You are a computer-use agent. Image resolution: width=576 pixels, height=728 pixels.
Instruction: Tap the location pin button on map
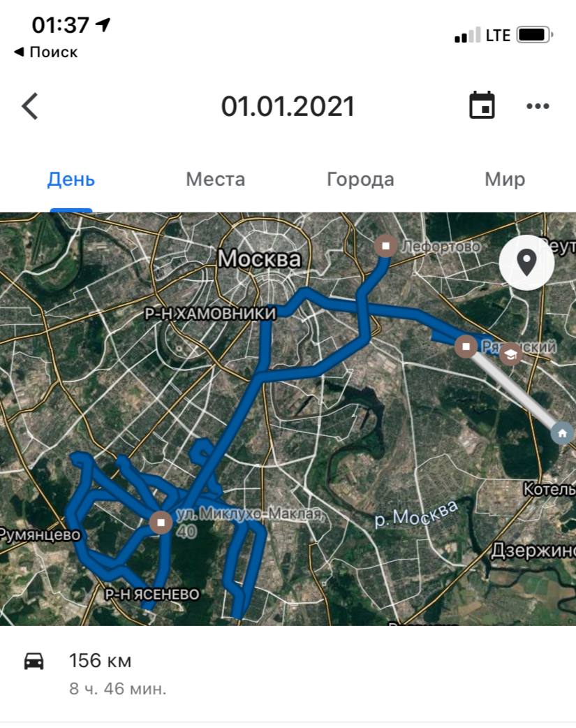click(x=526, y=262)
